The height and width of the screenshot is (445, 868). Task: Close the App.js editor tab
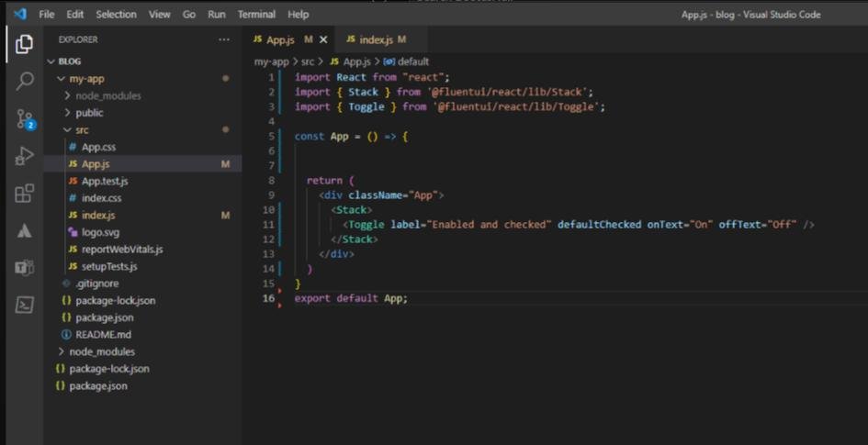(x=322, y=40)
